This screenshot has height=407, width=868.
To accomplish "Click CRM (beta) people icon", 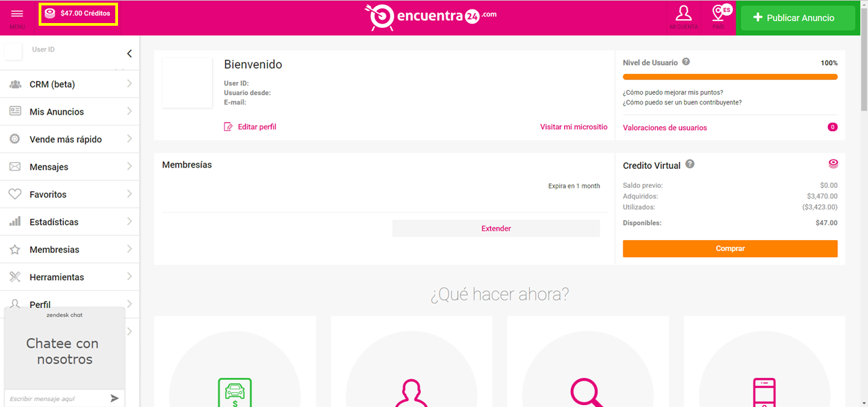I will (15, 85).
